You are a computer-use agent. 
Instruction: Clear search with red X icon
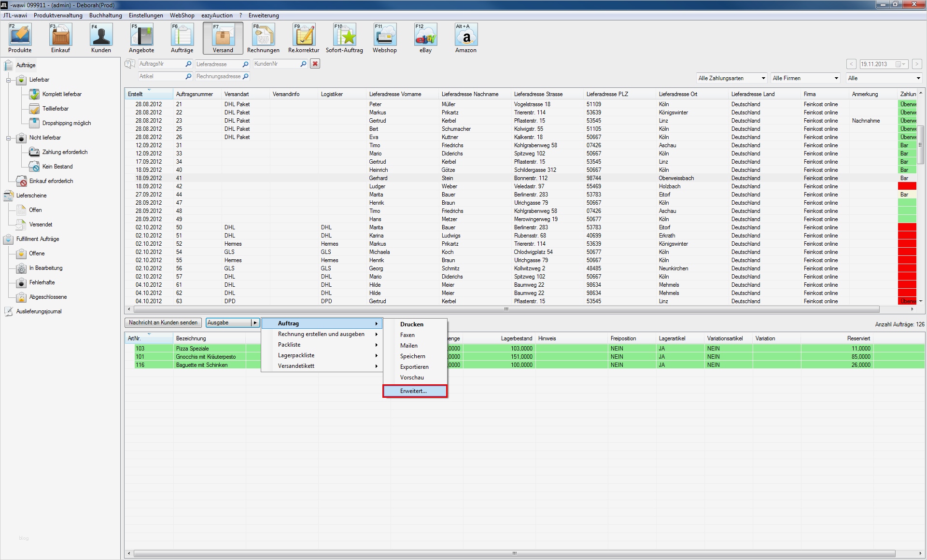315,64
